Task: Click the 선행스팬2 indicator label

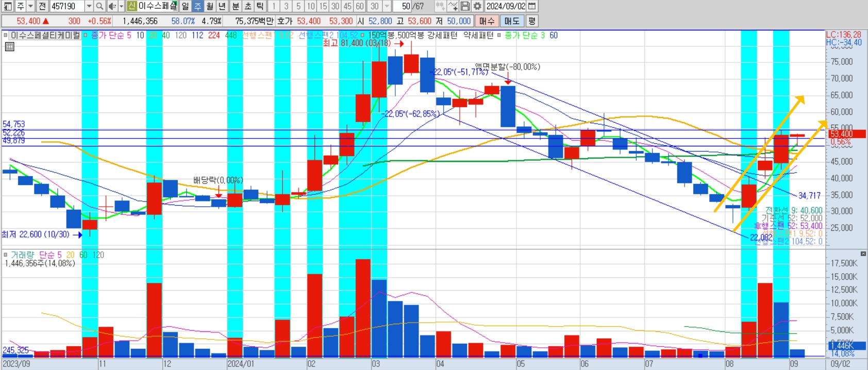Action: (x=328, y=36)
